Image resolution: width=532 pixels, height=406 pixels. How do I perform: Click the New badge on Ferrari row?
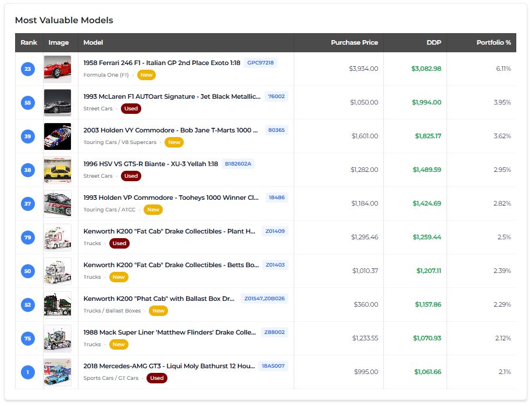(147, 75)
